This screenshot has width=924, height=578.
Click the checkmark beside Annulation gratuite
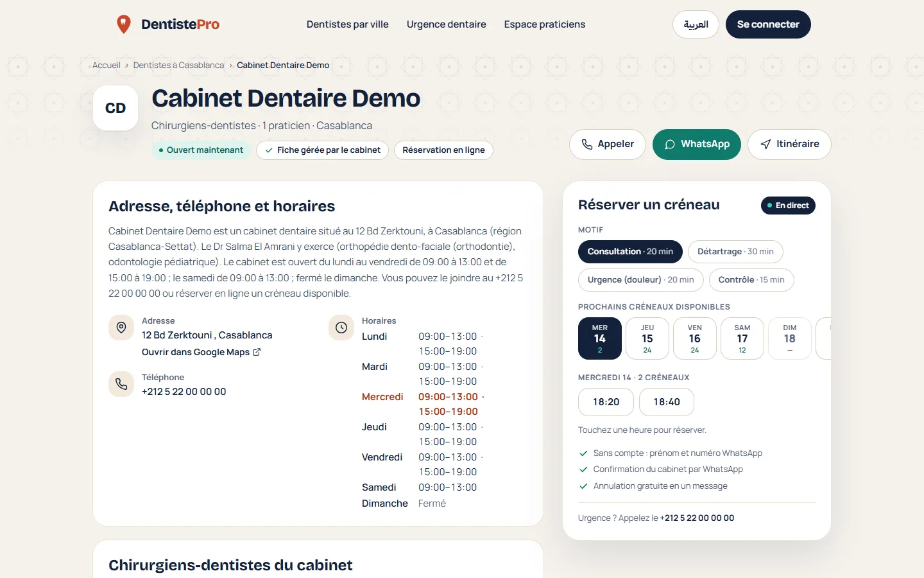[583, 486]
